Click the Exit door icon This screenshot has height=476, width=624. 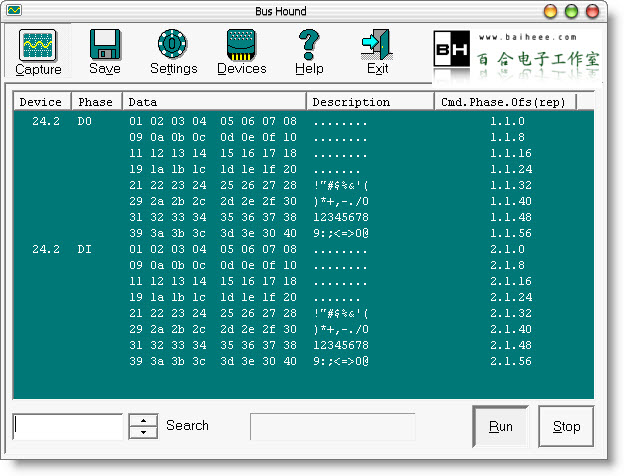[377, 45]
